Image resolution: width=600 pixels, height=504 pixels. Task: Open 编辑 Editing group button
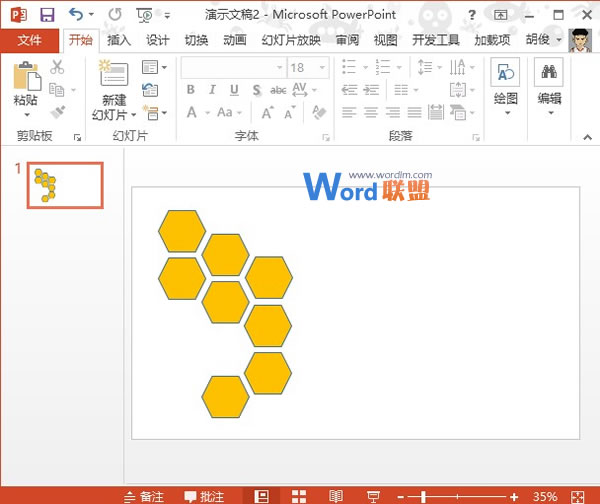549,86
